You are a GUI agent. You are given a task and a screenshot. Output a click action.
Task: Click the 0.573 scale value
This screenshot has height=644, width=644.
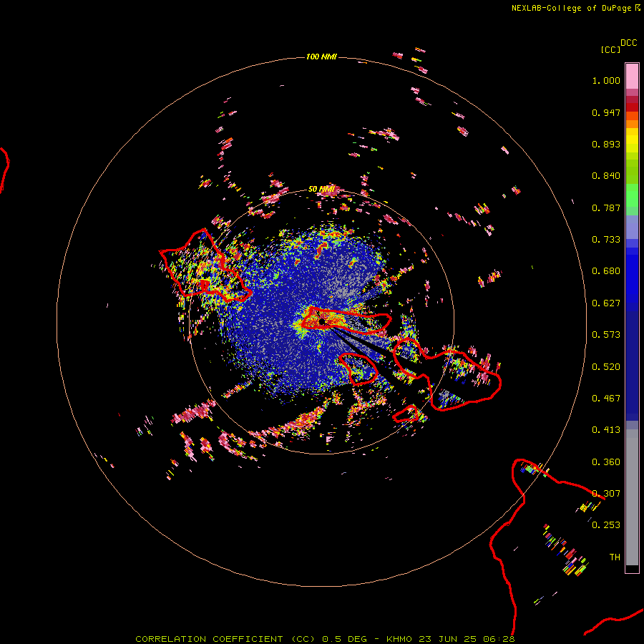(606, 335)
